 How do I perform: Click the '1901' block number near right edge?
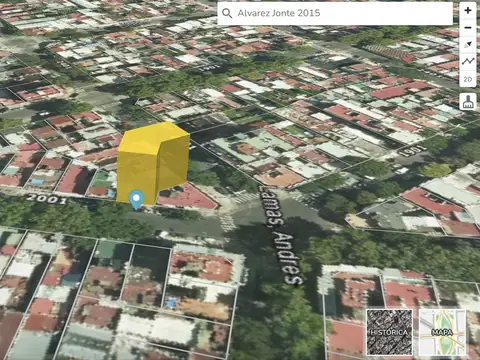pyautogui.click(x=412, y=150)
